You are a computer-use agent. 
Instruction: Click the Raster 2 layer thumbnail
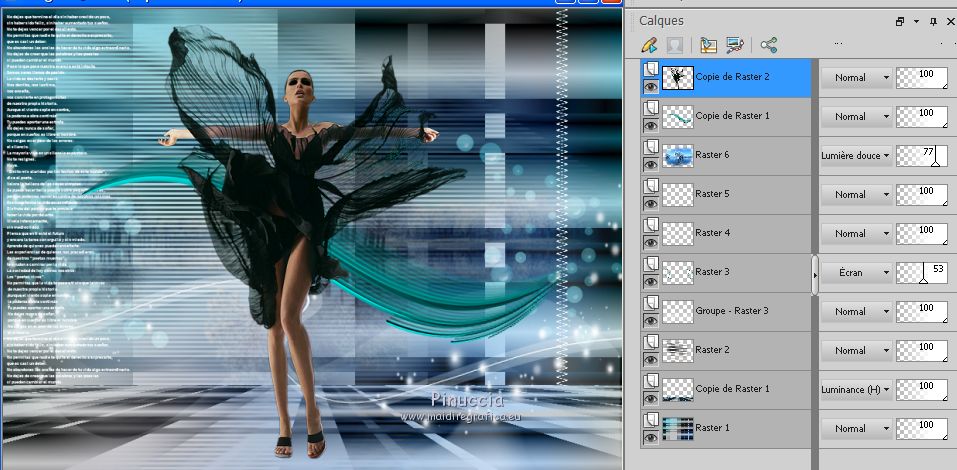pos(677,350)
